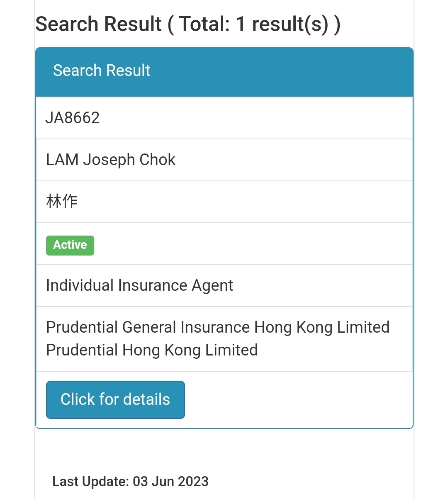Click the Prudential Hong Kong Limited line
Screen dimensions: 448x499
click(x=152, y=350)
